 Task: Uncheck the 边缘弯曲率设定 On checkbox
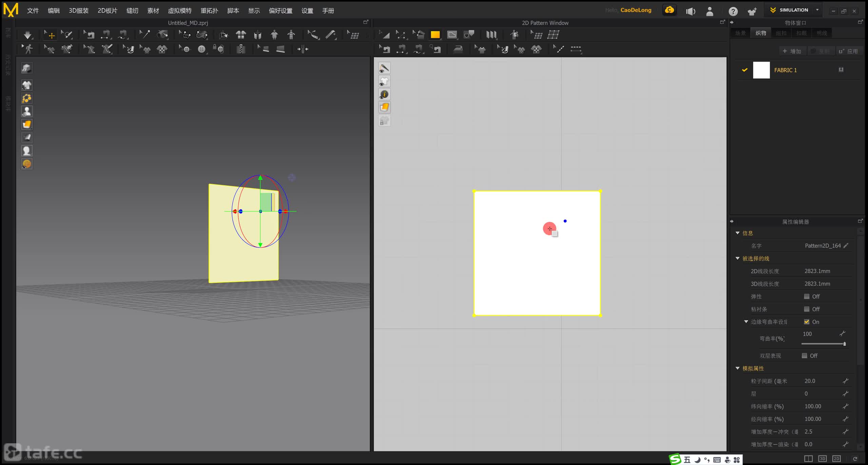(x=807, y=322)
